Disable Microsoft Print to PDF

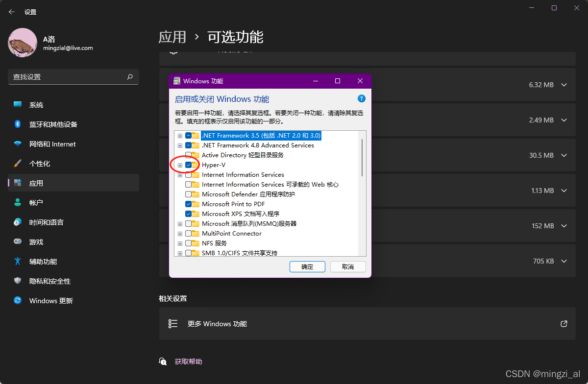[x=189, y=204]
